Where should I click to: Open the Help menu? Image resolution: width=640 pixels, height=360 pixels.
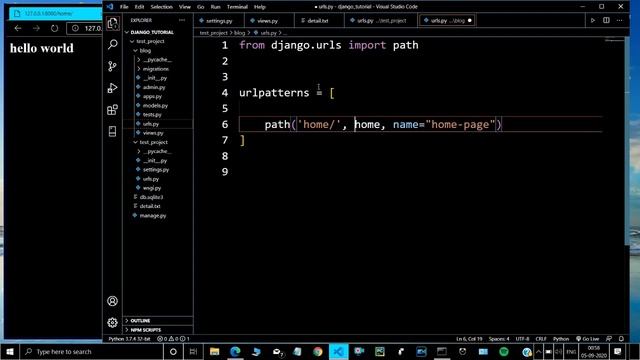pyautogui.click(x=260, y=7)
